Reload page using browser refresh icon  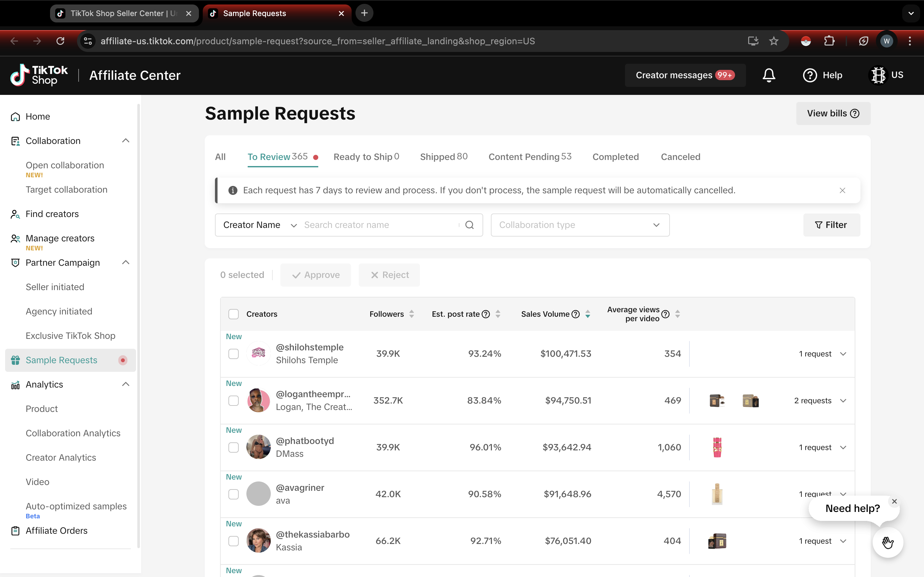[x=60, y=41]
